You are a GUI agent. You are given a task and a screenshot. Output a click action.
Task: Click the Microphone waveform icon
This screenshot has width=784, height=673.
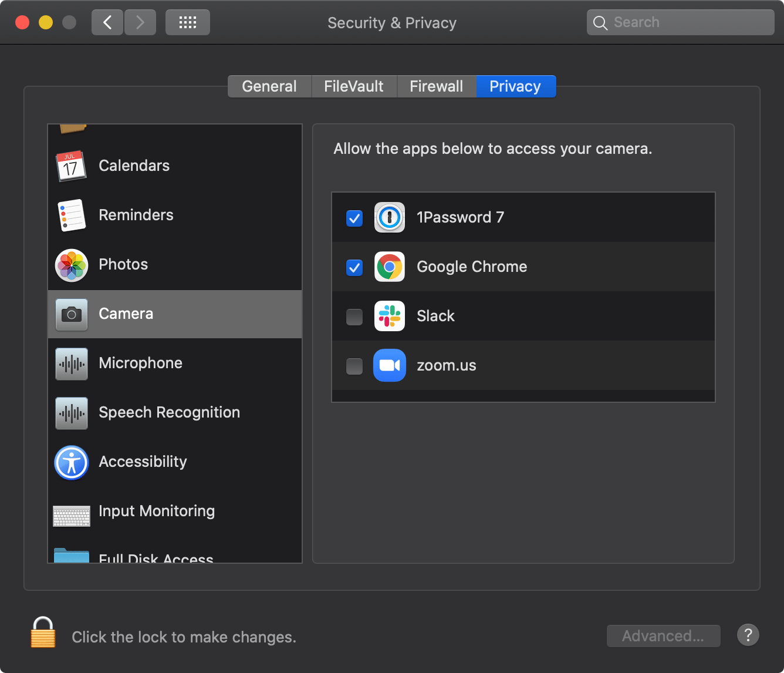[72, 364]
